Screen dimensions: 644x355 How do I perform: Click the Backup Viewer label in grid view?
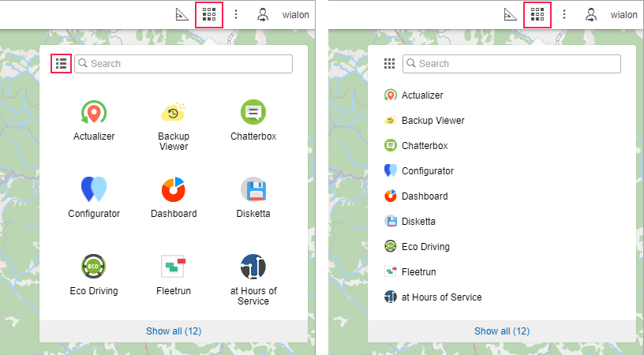point(174,141)
